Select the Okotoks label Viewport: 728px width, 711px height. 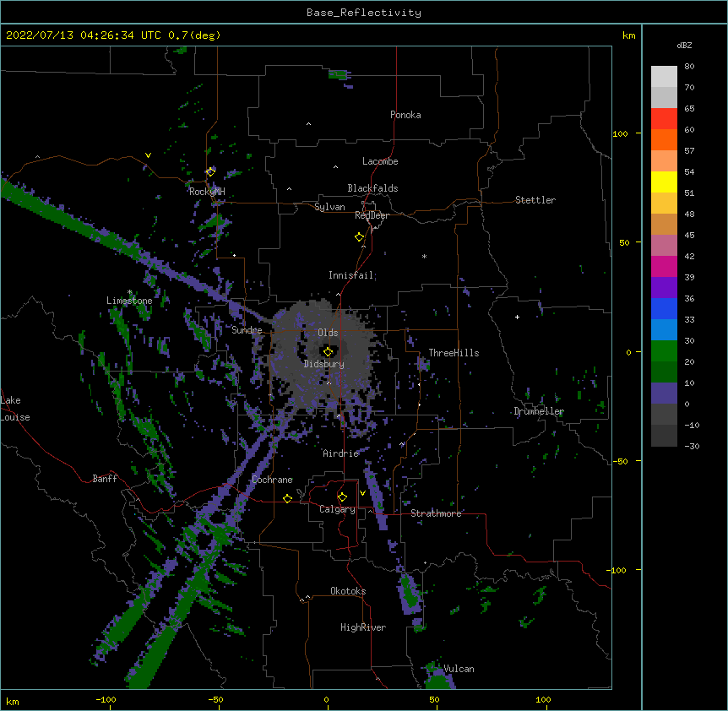(348, 591)
